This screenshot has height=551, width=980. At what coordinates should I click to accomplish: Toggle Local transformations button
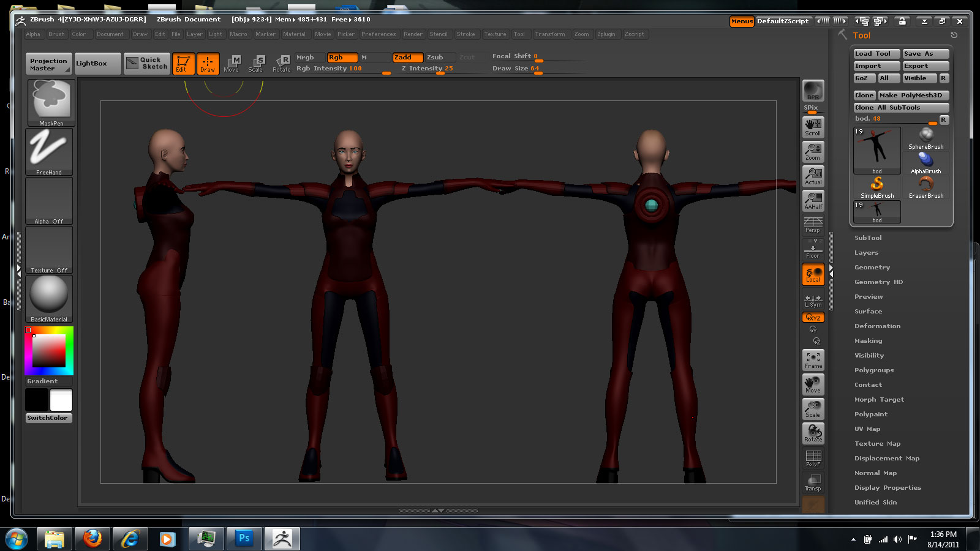click(813, 274)
